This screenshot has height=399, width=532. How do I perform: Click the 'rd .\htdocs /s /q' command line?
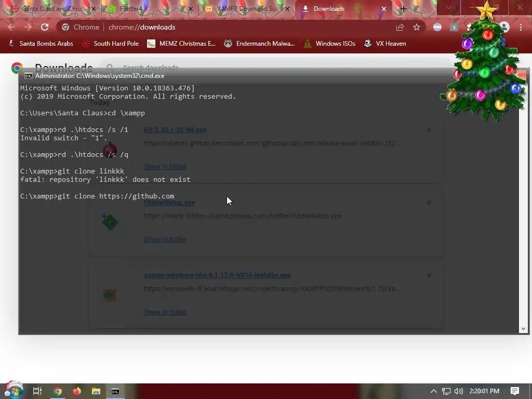74,155
